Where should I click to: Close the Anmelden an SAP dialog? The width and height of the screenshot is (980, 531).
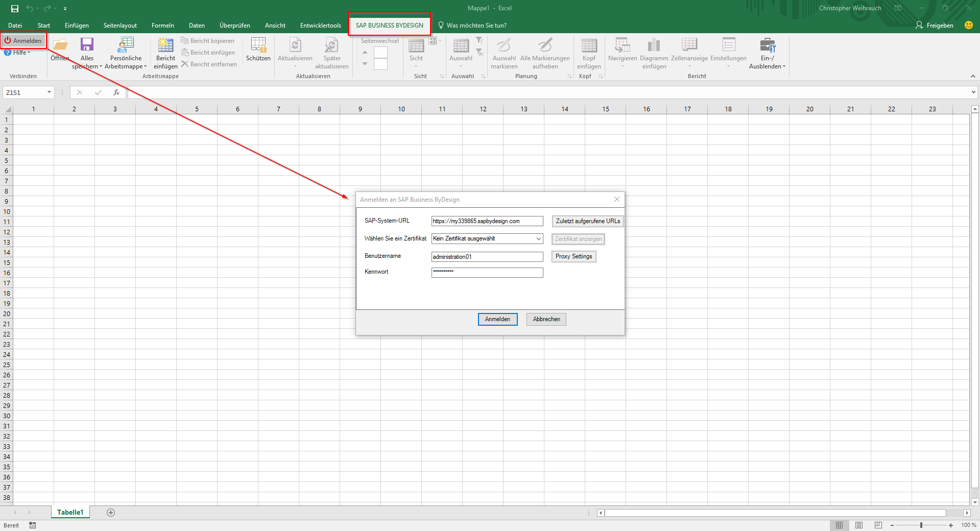[617, 199]
